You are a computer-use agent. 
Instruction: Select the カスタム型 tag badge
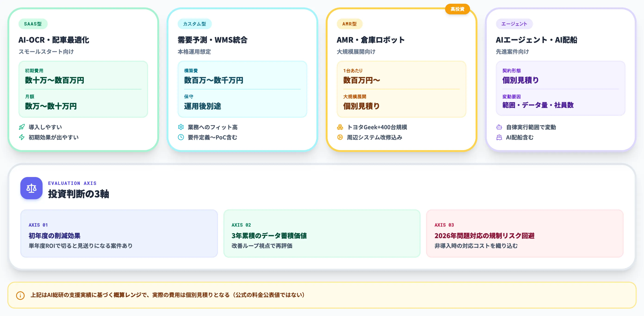[195, 24]
